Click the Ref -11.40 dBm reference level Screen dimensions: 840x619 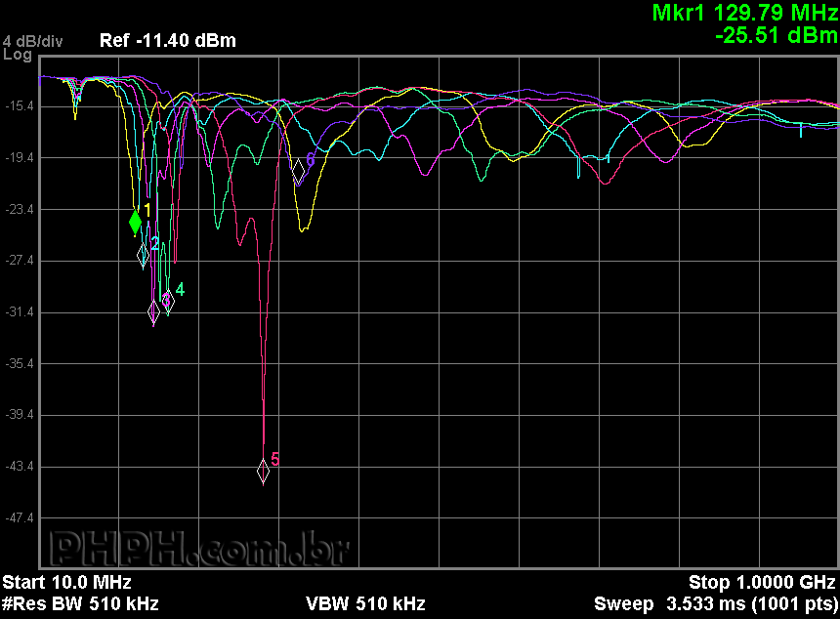pyautogui.click(x=167, y=41)
